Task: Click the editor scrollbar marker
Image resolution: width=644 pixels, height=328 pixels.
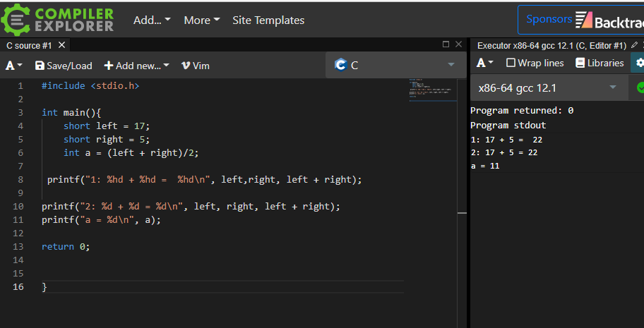Action: 462,213
